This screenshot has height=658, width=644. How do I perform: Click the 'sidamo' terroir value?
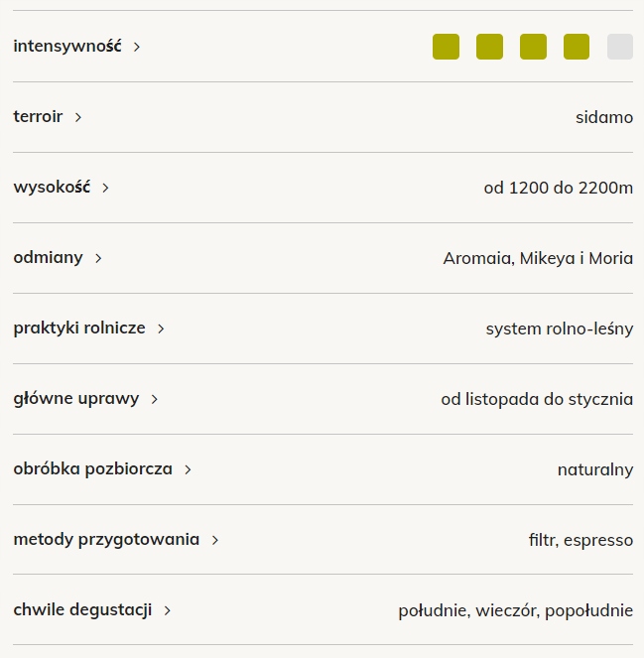pyautogui.click(x=603, y=117)
